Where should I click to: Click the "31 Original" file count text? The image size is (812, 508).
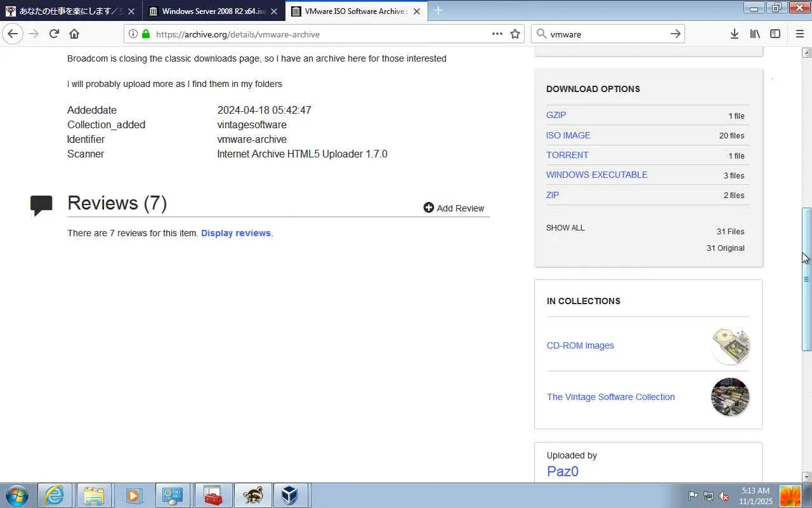coord(726,248)
